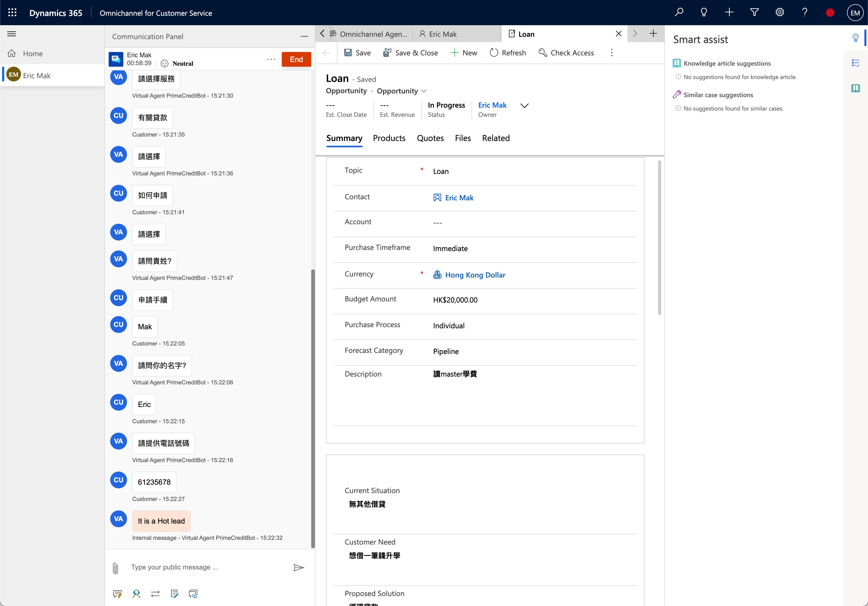
Task: Open global search magnifier icon
Action: pos(679,13)
